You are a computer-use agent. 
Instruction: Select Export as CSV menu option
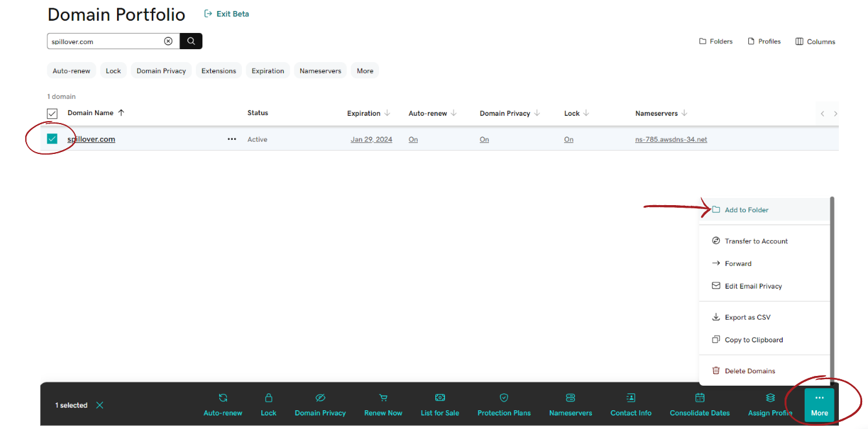(764, 317)
